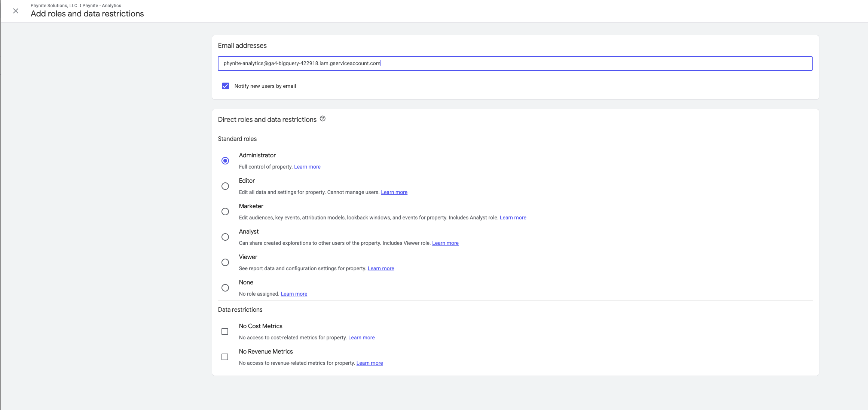
Task: Click the Analyst role label
Action: click(249, 231)
